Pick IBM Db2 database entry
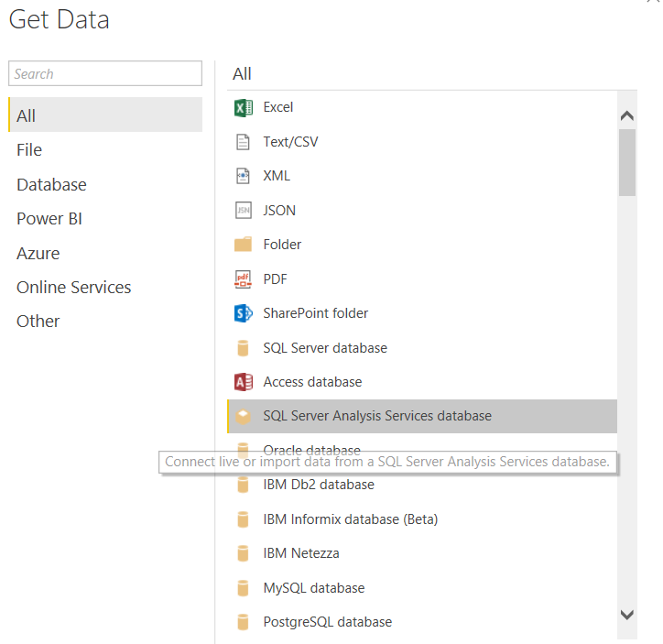Image resolution: width=663 pixels, height=644 pixels. [x=422, y=485]
